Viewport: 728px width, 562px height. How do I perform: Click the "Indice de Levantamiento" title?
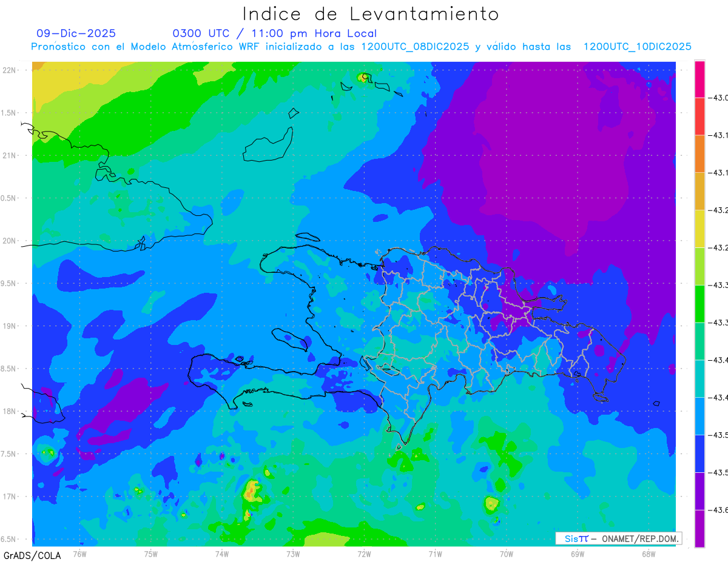(371, 13)
